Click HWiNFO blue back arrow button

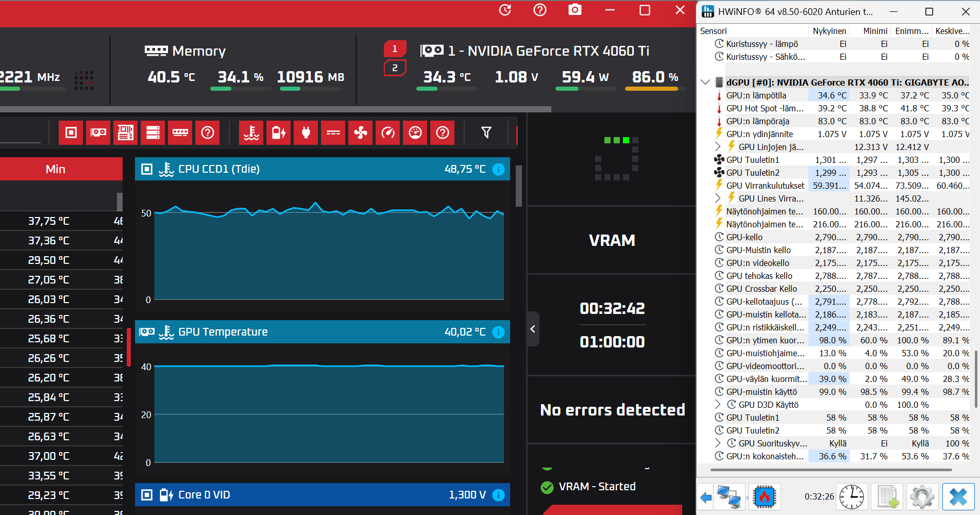click(706, 497)
